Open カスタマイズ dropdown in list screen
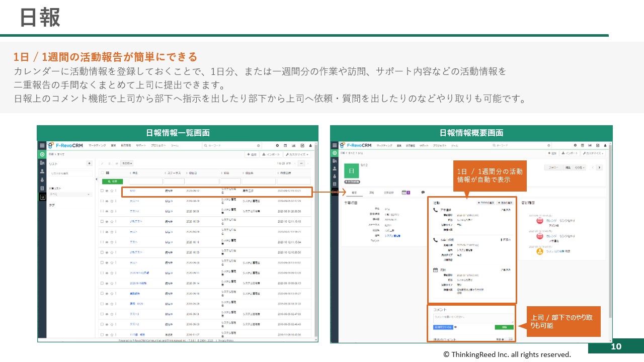This screenshot has width=644, height=362. tap(297, 154)
